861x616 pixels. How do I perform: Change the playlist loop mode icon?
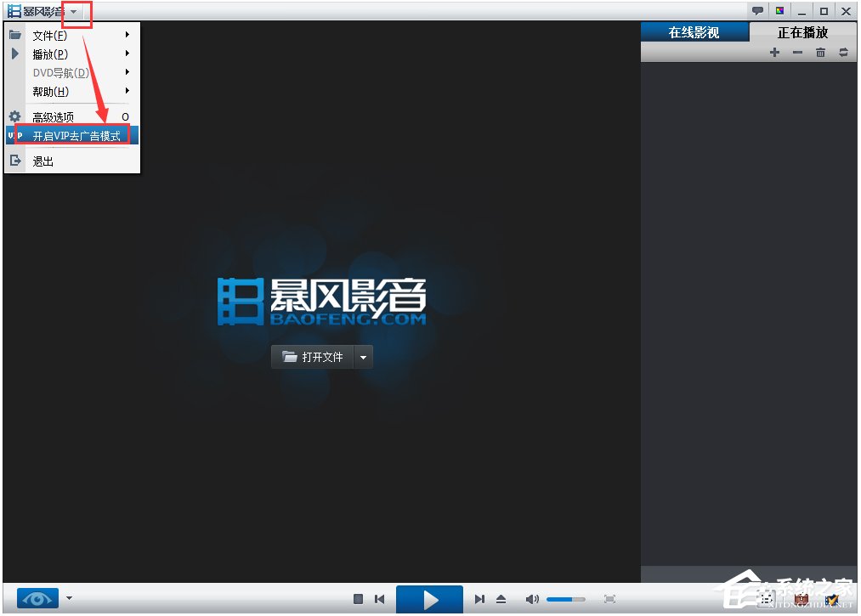(843, 52)
